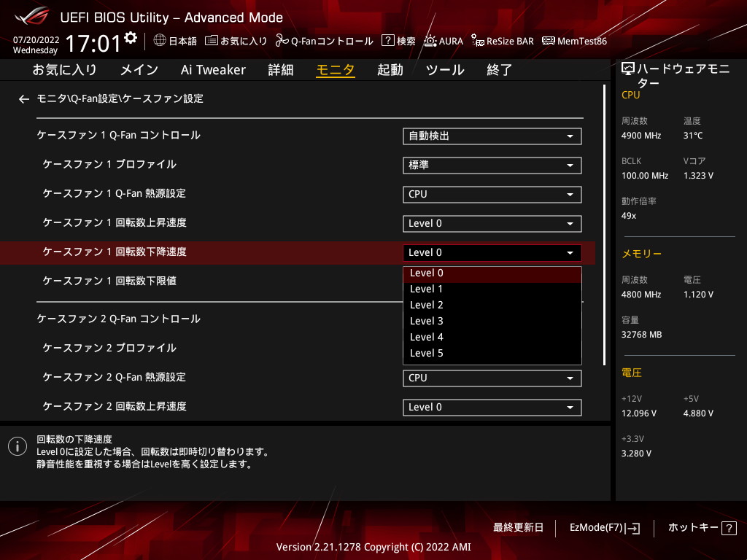
Task: Click the 17:01 clock display
Action: point(93,43)
